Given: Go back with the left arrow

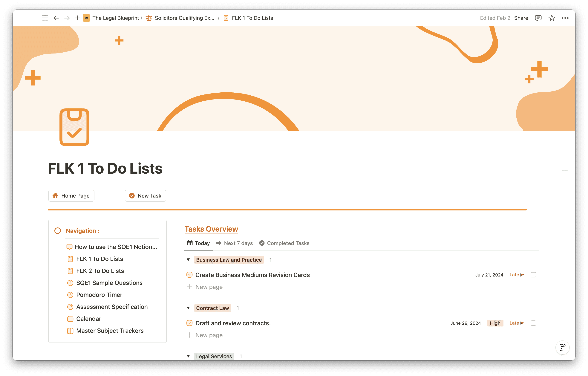Looking at the screenshot, I should 56,18.
